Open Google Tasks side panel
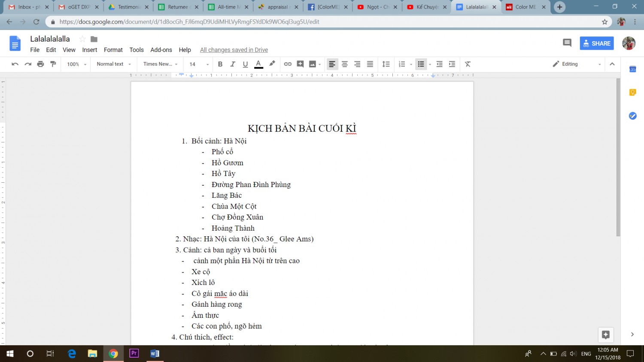This screenshot has height=362, width=644. point(632,116)
